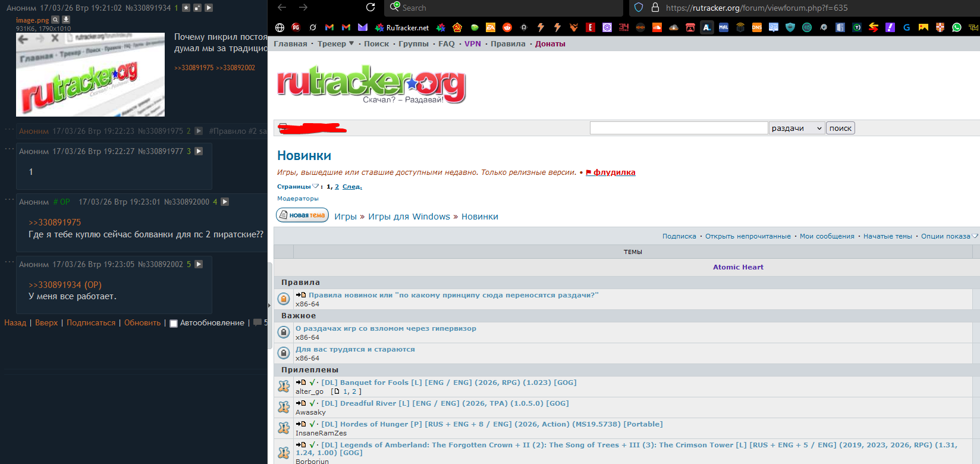Open the Начатые темы link
Viewport: 980px width, 464px height.
click(887, 236)
